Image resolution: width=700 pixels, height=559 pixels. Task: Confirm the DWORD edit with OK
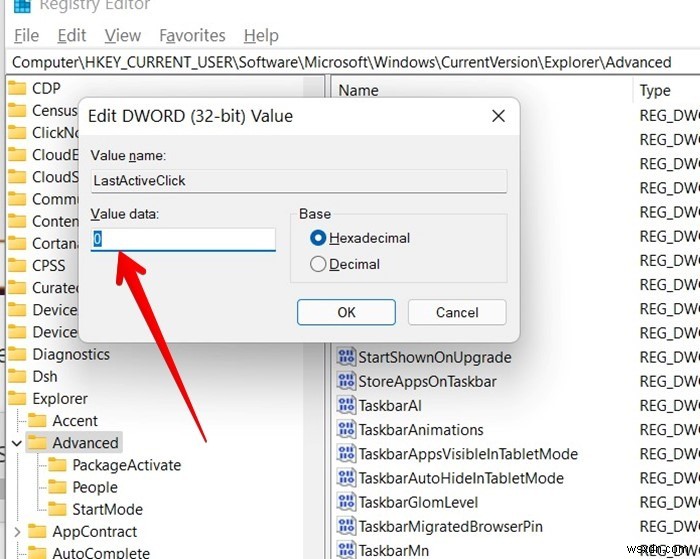(346, 312)
